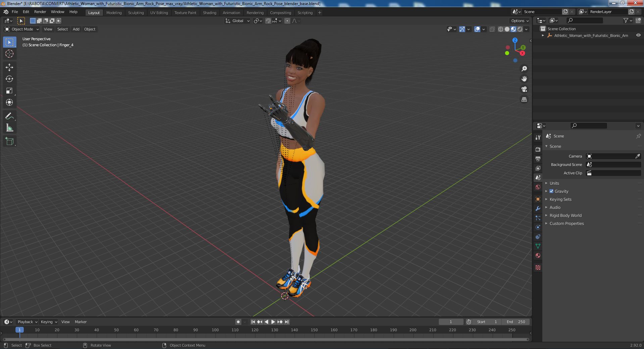Open Output properties tab

pos(538,159)
